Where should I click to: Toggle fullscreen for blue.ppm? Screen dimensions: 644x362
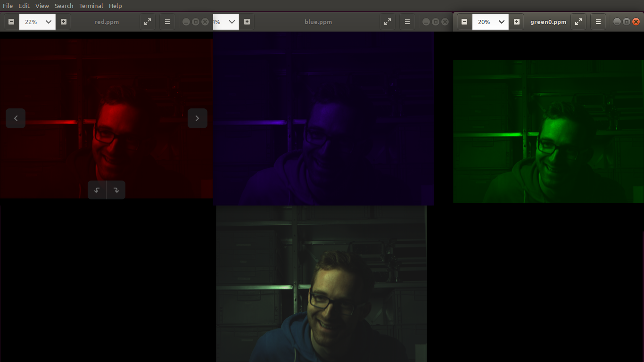point(387,21)
